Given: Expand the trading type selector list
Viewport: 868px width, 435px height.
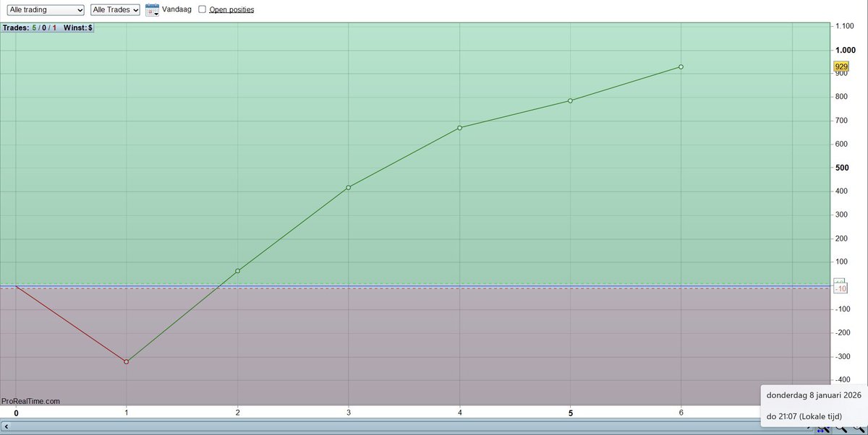Looking at the screenshot, I should [45, 9].
